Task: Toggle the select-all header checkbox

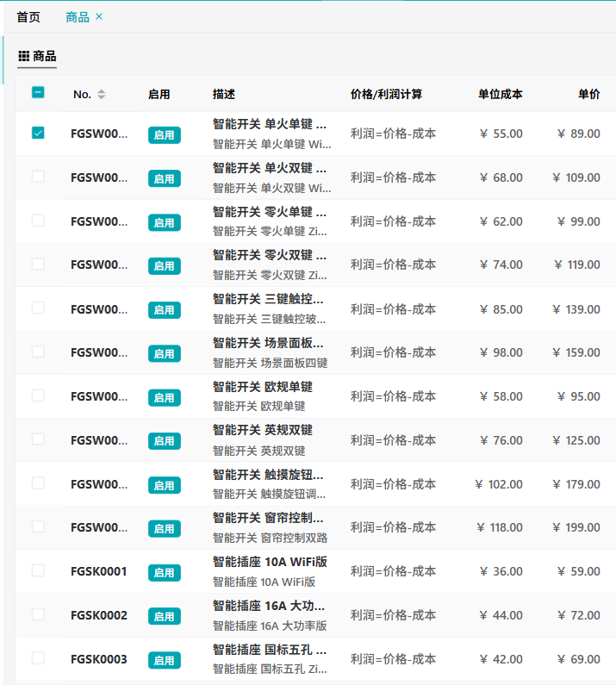Action: 38,92
